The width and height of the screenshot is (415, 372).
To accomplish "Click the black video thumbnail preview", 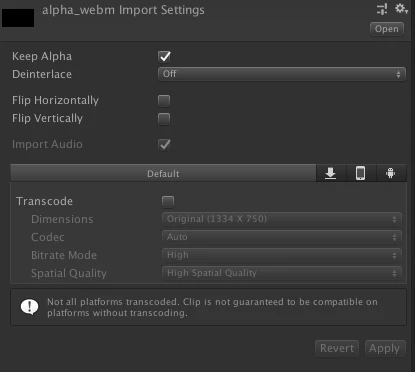I will (x=18, y=18).
